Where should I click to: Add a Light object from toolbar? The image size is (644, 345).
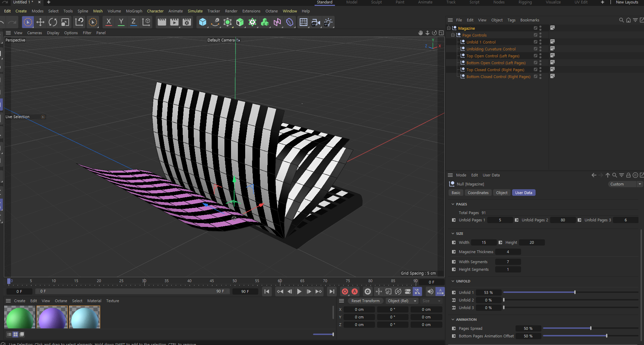(x=328, y=22)
